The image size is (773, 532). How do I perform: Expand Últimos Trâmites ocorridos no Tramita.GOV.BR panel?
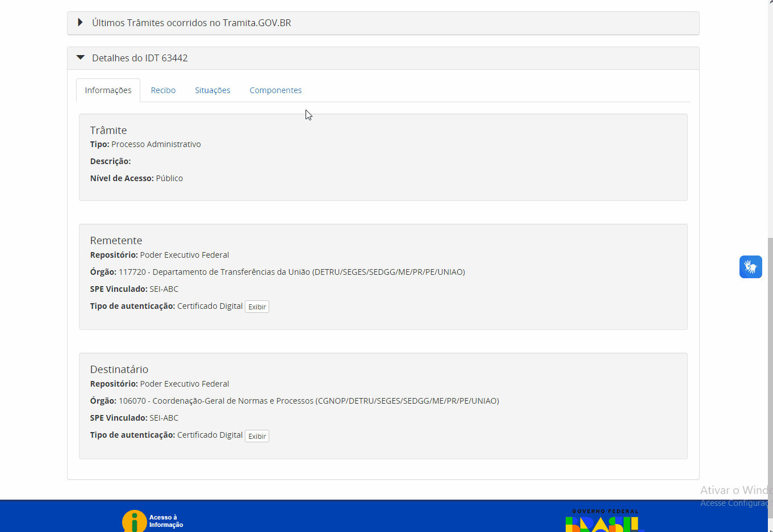383,23
